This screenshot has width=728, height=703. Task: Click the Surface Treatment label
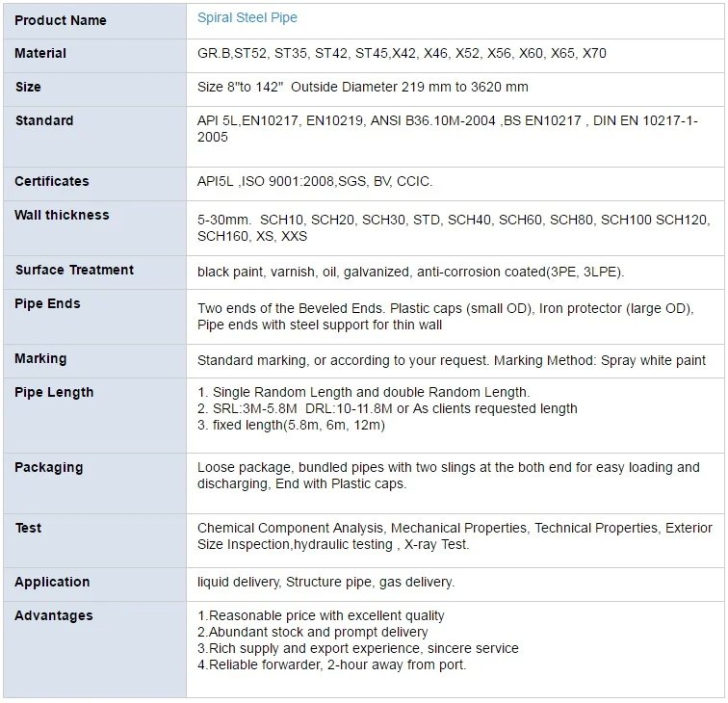pos(74,271)
